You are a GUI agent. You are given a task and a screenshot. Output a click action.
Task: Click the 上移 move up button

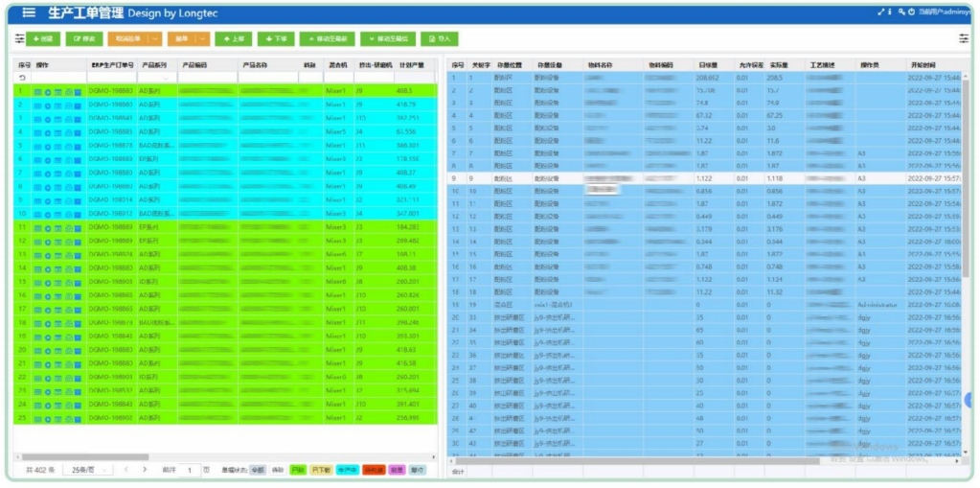click(232, 38)
